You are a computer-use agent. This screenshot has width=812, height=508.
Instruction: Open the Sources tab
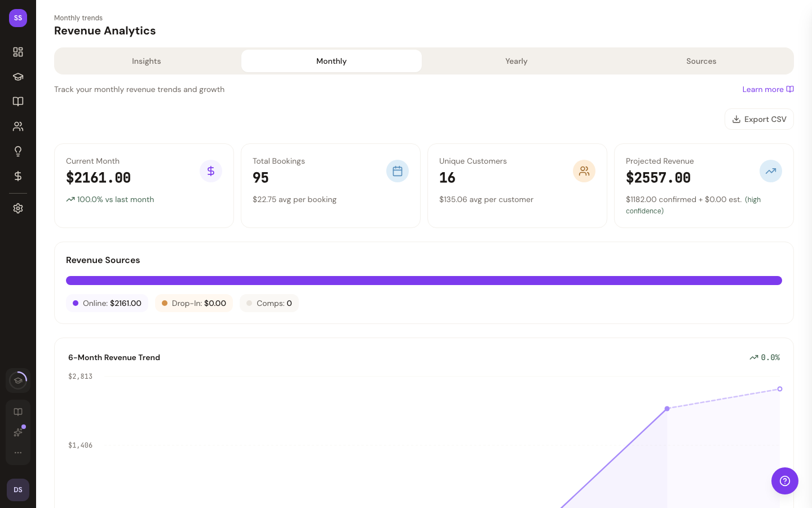(701, 61)
